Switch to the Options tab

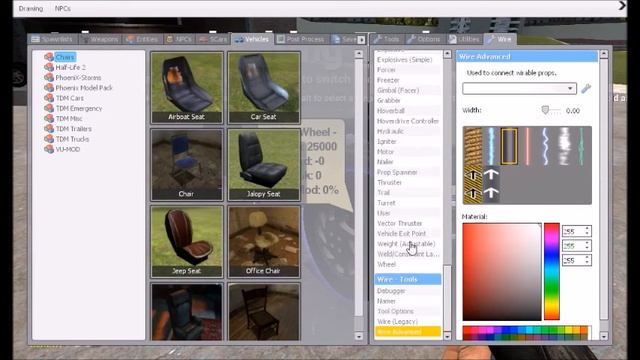tap(424, 39)
